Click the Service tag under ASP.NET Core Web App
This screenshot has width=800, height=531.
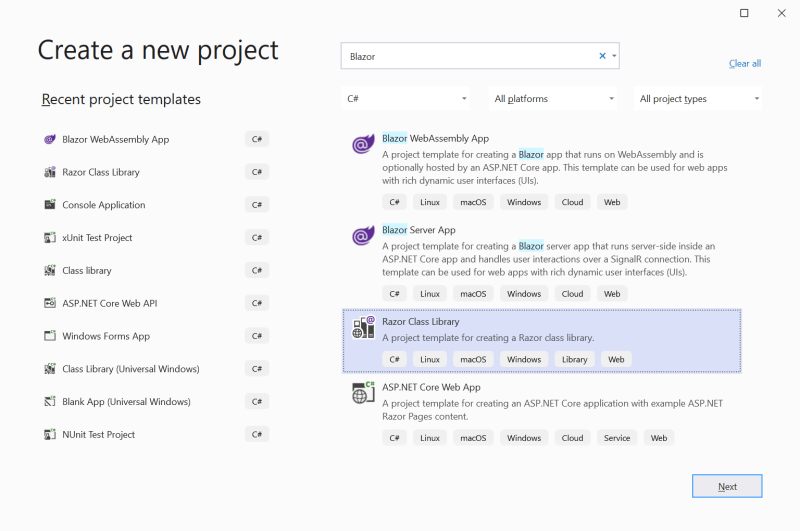617,438
